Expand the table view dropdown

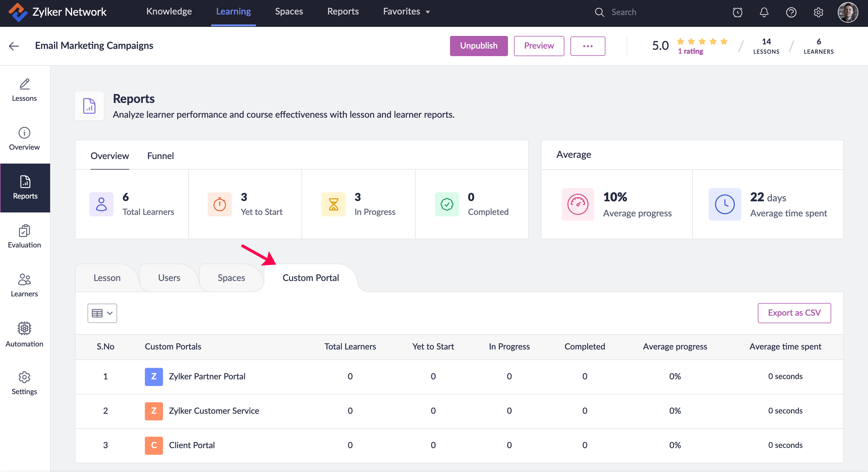pyautogui.click(x=102, y=313)
